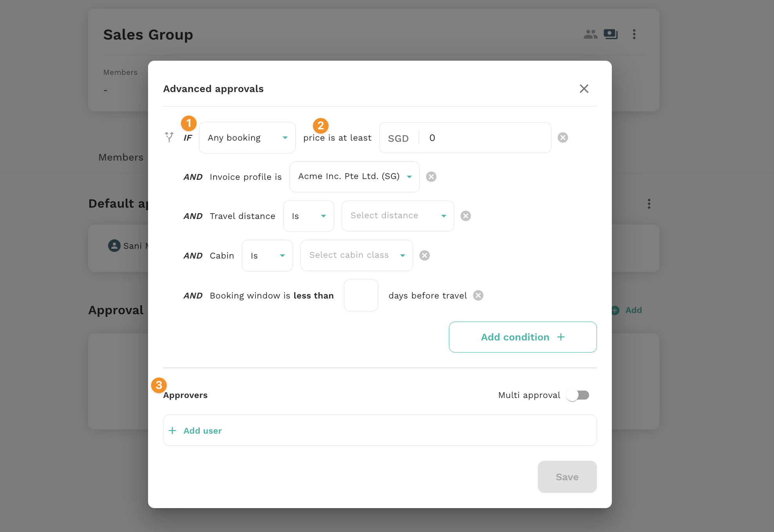Click the 'Invoice profile is' label
774x532 pixels.
pos(246,177)
